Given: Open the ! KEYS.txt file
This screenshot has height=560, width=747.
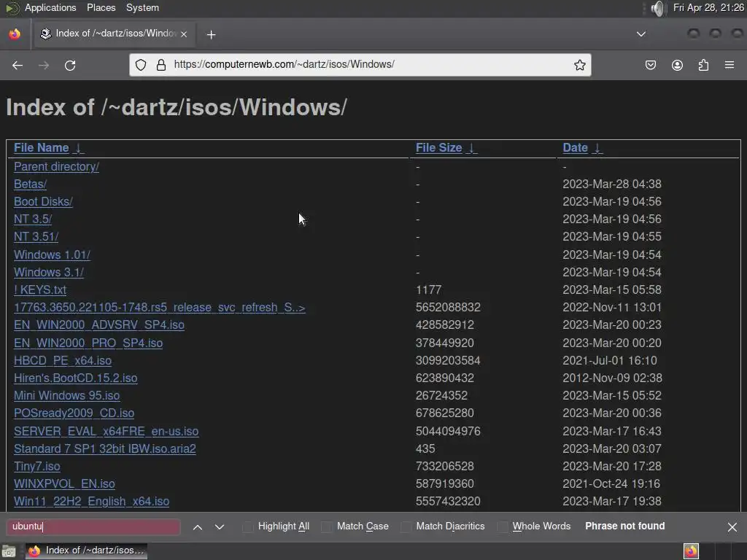Looking at the screenshot, I should [x=40, y=290].
